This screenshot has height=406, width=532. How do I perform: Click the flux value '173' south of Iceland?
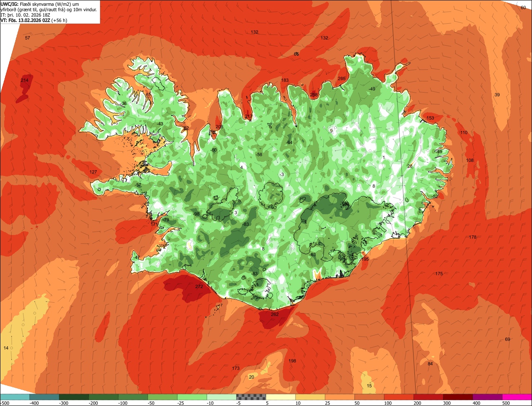(x=236, y=368)
